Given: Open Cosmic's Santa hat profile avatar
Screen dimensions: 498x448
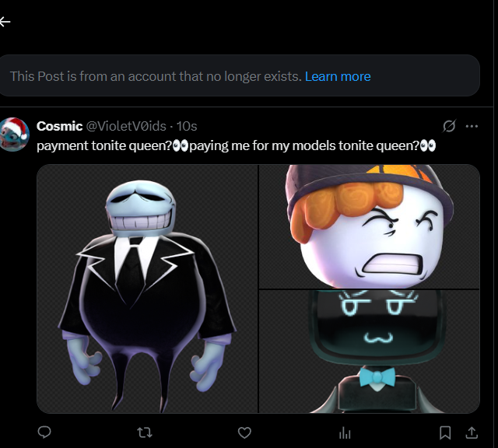Looking at the screenshot, I should click(14, 135).
